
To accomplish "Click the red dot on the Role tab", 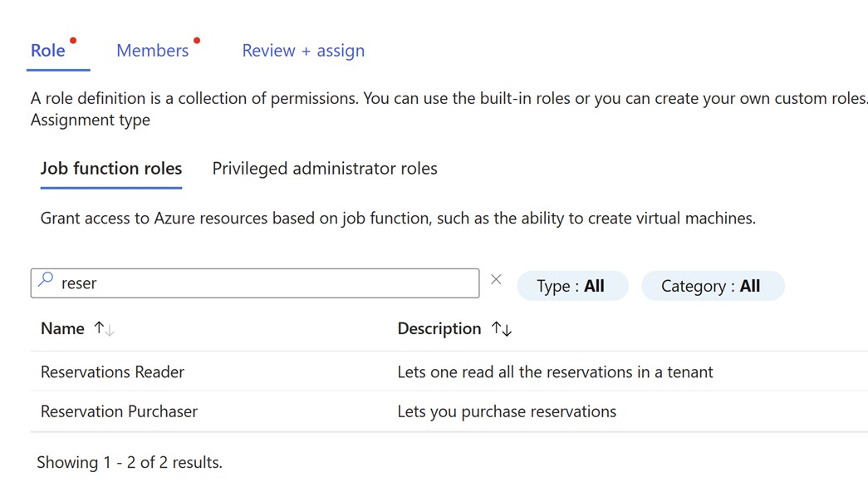I will [x=73, y=40].
